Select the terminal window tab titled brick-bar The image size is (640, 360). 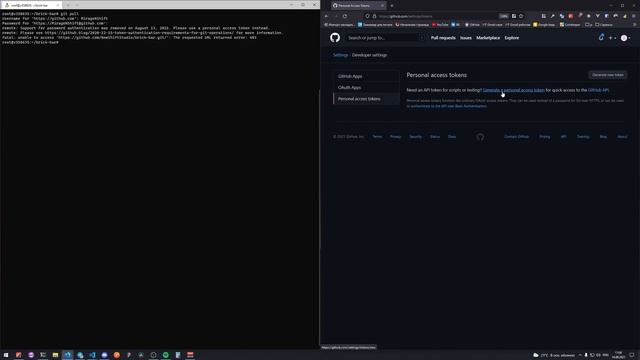pyautogui.click(x=32, y=5)
